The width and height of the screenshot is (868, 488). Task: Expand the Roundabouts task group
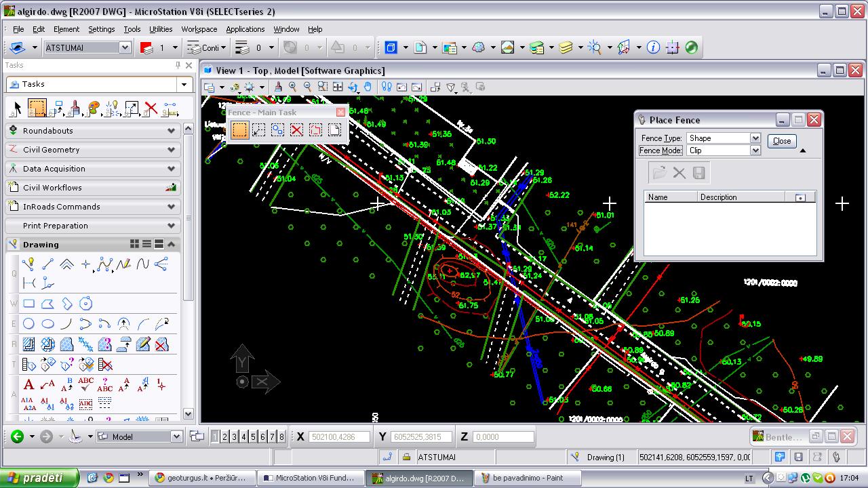point(92,131)
